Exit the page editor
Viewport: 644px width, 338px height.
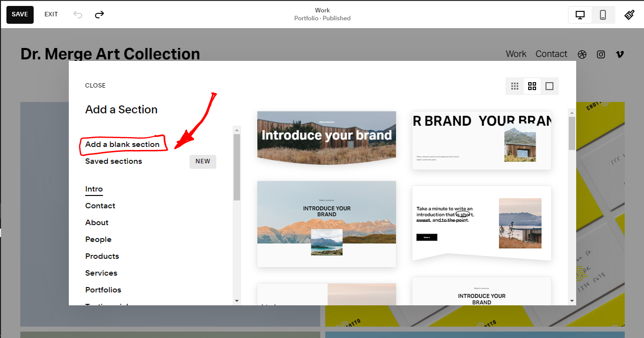(x=51, y=14)
